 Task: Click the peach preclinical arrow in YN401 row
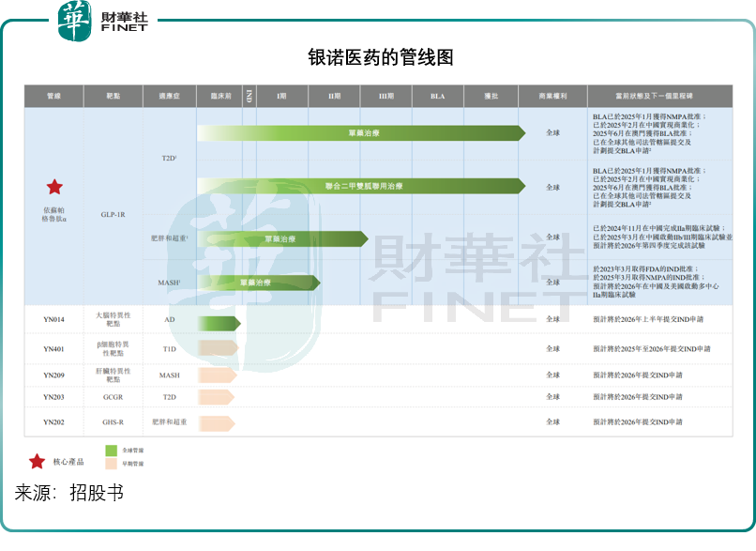point(218,348)
